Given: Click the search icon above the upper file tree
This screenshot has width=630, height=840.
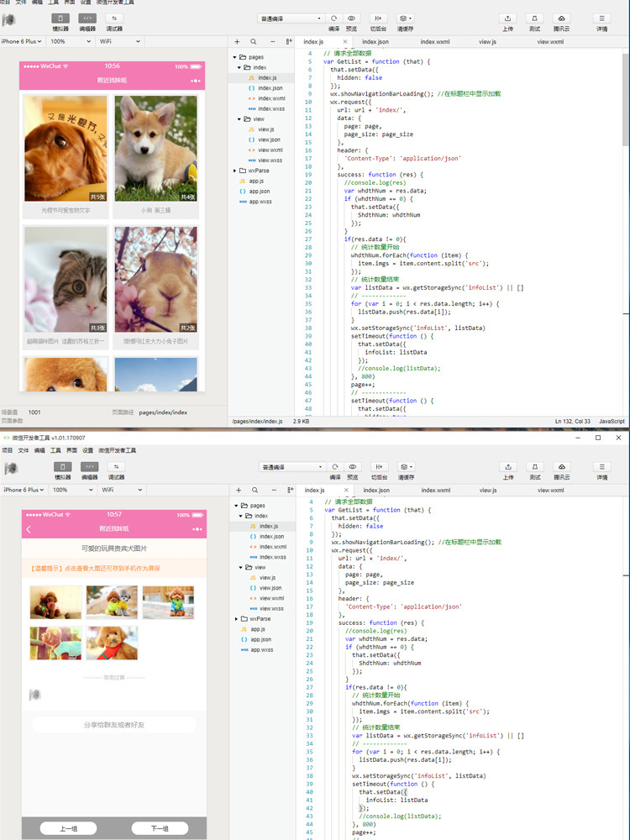Looking at the screenshot, I should point(255,41).
